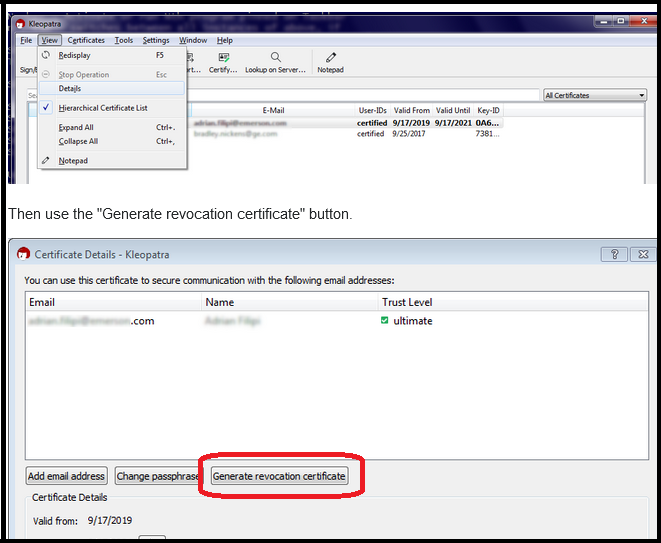The width and height of the screenshot is (661, 543).
Task: Toggle Hierarchical Certificate List checkmark
Action: click(46, 108)
